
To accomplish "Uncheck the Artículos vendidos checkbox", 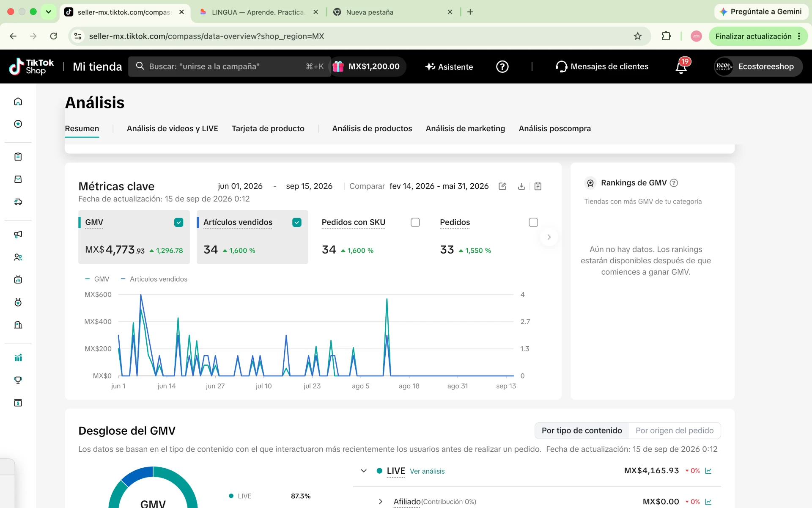I will click(x=297, y=222).
